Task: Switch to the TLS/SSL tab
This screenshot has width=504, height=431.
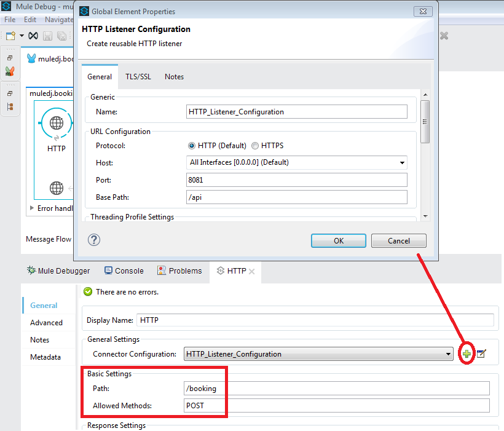Action: point(138,76)
